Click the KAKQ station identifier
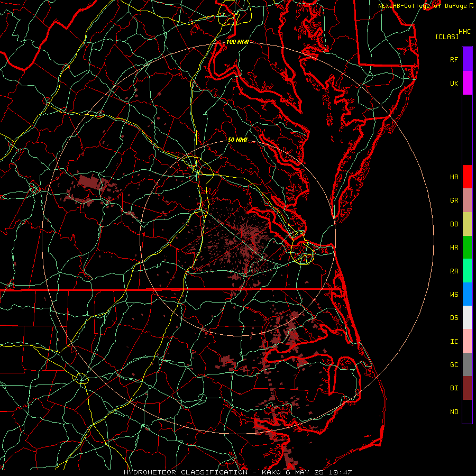The height and width of the screenshot is (476, 476). (271, 472)
